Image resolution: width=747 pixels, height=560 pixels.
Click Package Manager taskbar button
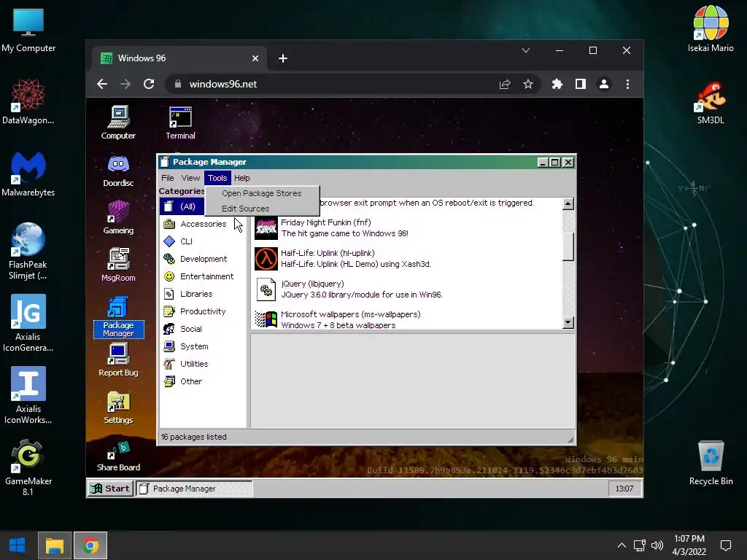(194, 488)
